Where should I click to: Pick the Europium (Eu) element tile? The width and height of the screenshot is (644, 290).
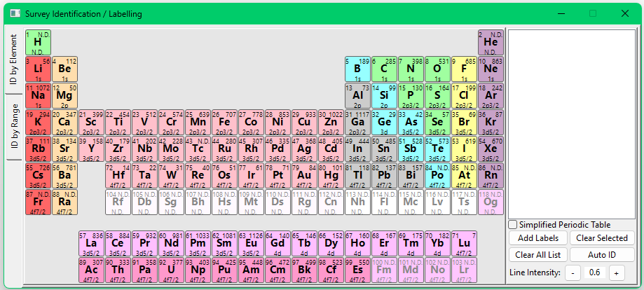tap(252, 244)
